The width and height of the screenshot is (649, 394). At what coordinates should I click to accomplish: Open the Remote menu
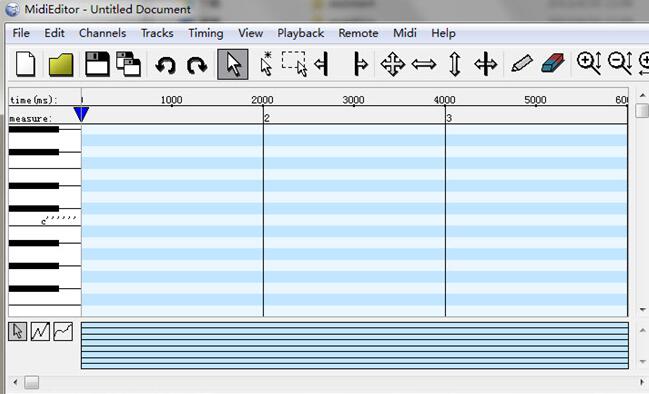(358, 33)
